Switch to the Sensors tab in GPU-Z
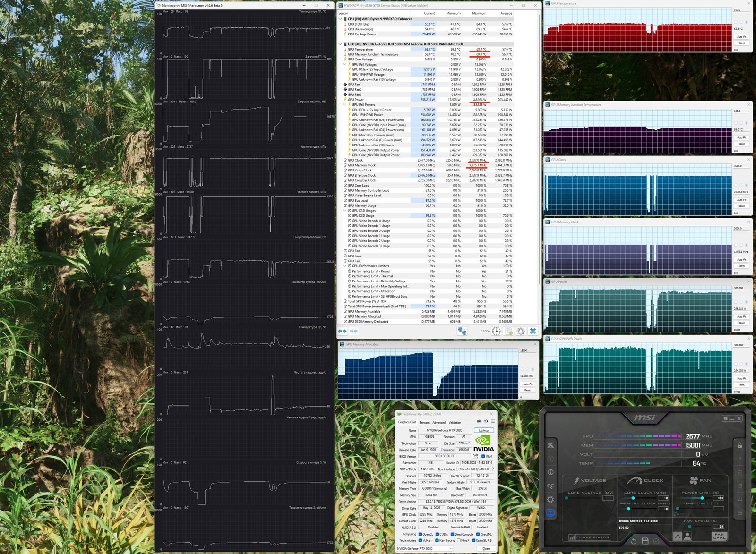Screen dimensions: 756x554 (x=424, y=423)
